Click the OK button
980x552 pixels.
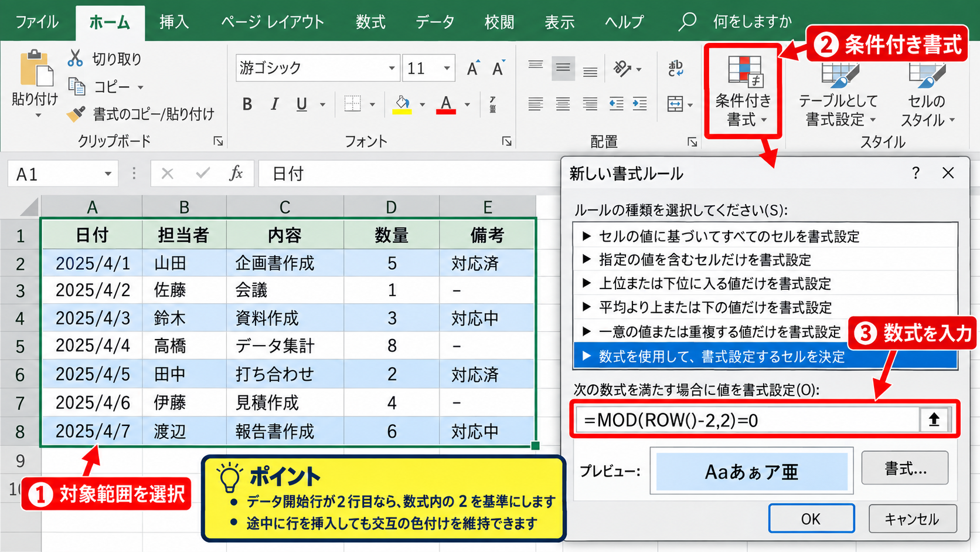pos(811,519)
